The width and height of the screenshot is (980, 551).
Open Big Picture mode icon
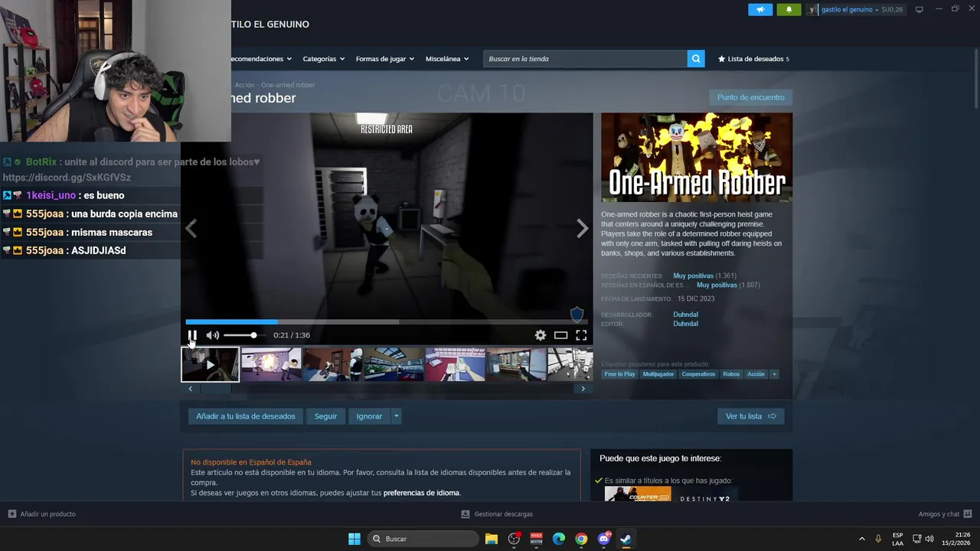[x=920, y=9]
